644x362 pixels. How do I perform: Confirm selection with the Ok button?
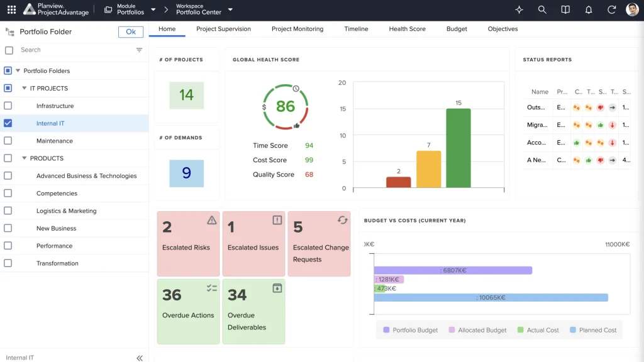coord(131,31)
